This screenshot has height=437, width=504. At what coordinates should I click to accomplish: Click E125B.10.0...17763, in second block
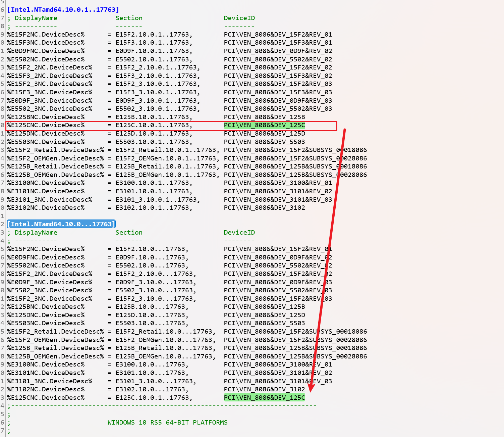coord(152,307)
